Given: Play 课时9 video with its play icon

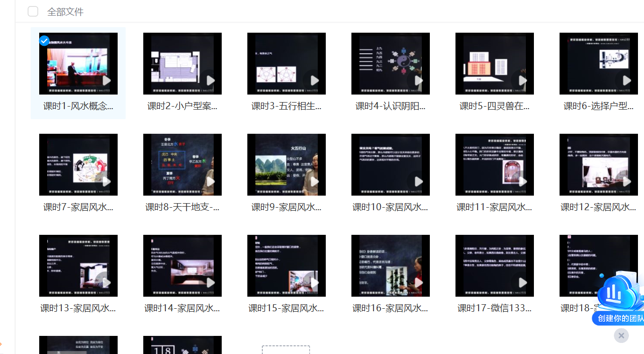Looking at the screenshot, I should pos(315,182).
